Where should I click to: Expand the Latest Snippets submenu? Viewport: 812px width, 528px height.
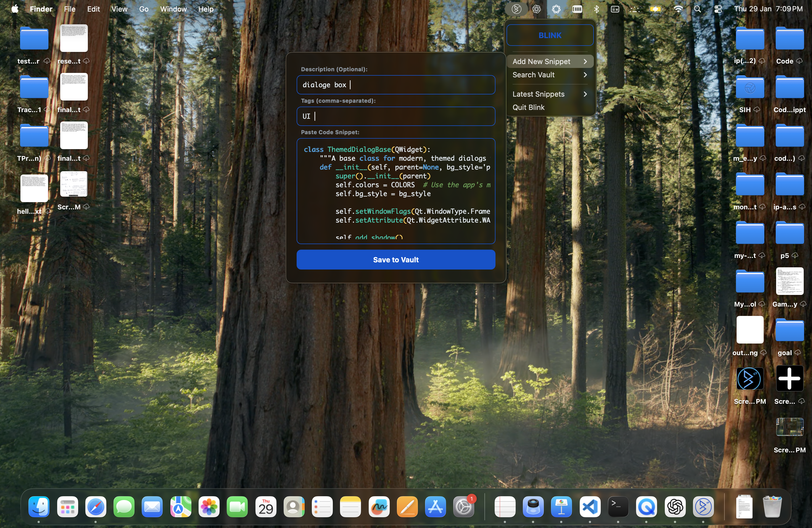coord(538,94)
